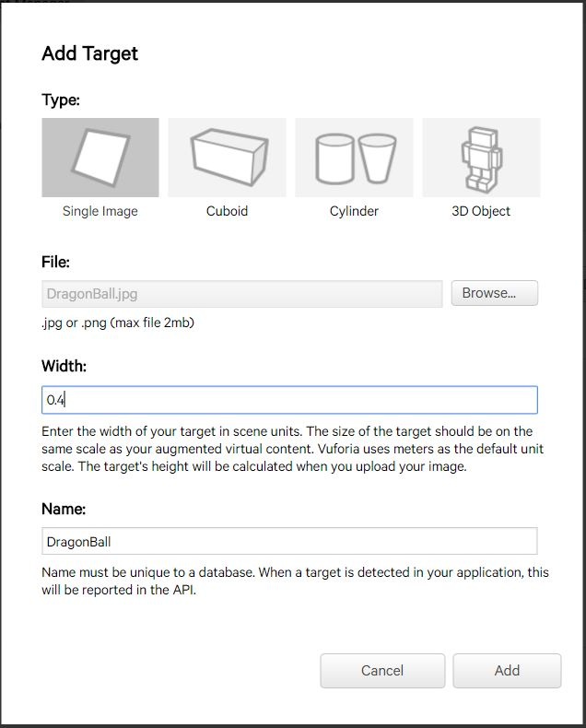Click the Width heading label
The width and height of the screenshot is (586, 728).
click(64, 367)
